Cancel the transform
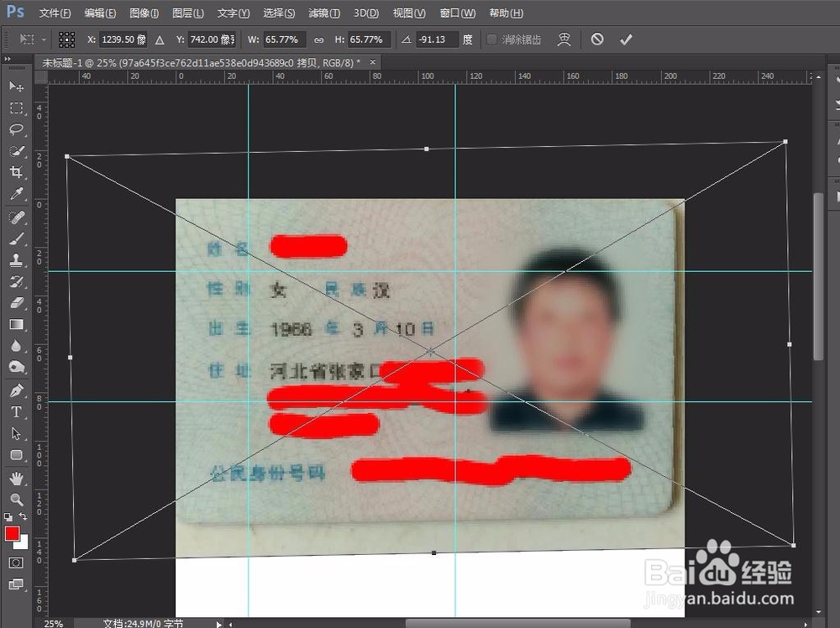Viewport: 840px width, 628px height. coord(597,39)
